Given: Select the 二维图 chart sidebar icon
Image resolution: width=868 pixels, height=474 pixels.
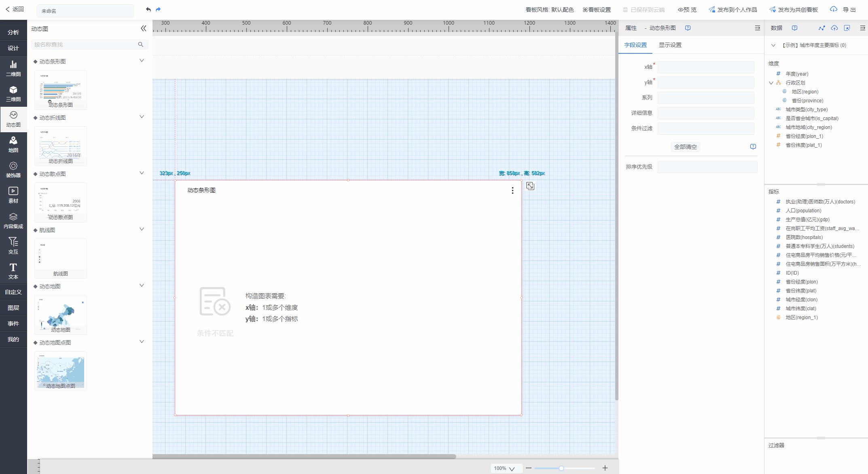Looking at the screenshot, I should (13, 68).
